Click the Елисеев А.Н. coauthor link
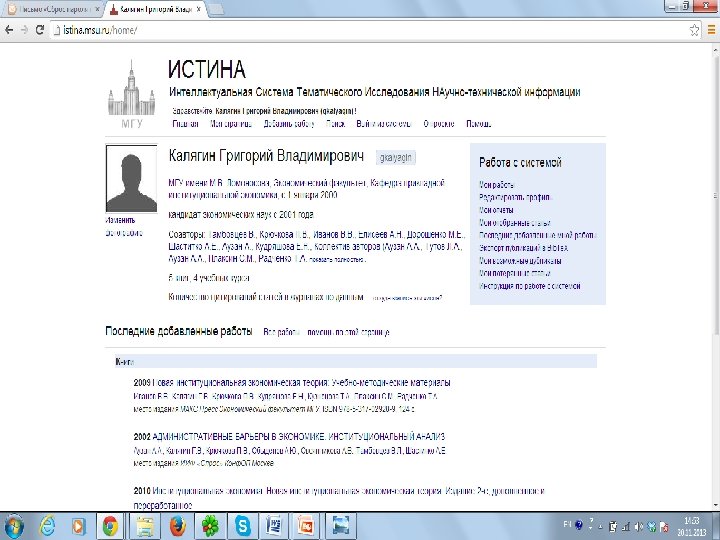720x540 pixels. click(381, 234)
